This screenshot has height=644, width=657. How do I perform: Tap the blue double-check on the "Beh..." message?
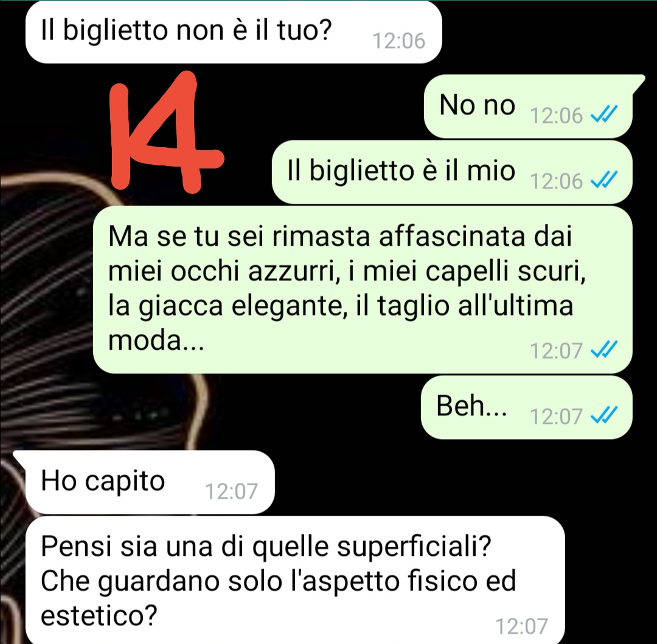coord(604,415)
